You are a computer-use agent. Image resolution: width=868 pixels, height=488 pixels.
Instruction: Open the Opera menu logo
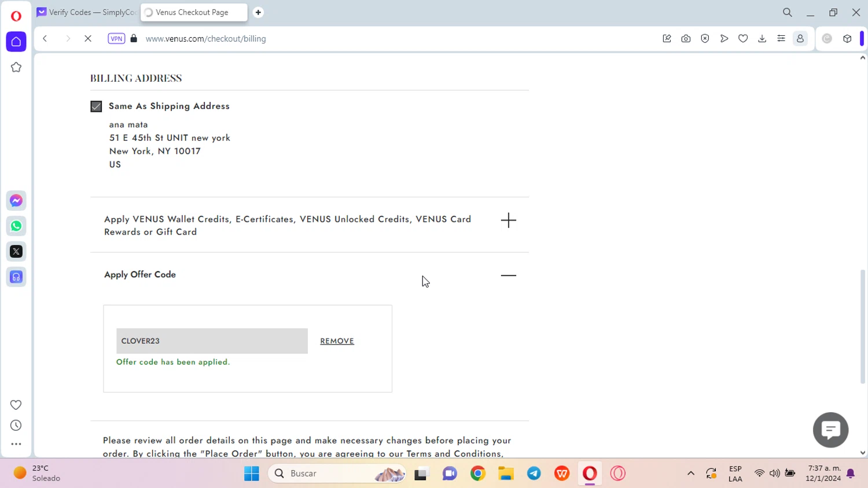pyautogui.click(x=16, y=16)
